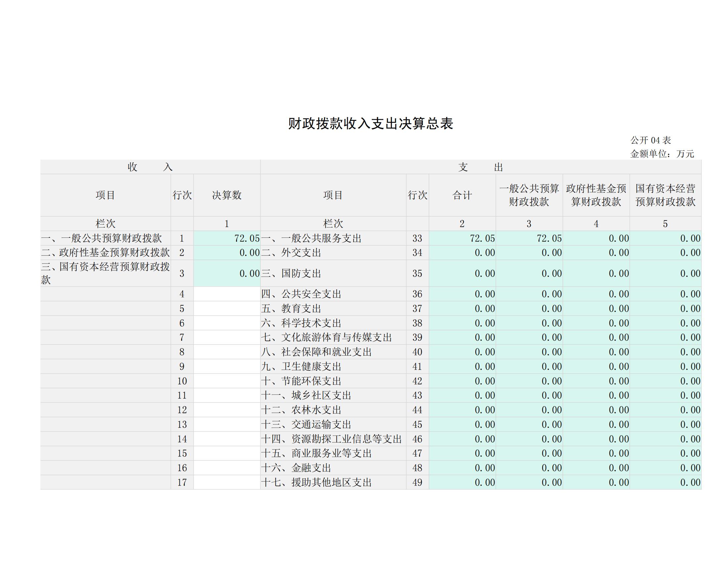This screenshot has width=728, height=563.
Task: Click 十、节能环保支出 row label
Action: tap(301, 381)
